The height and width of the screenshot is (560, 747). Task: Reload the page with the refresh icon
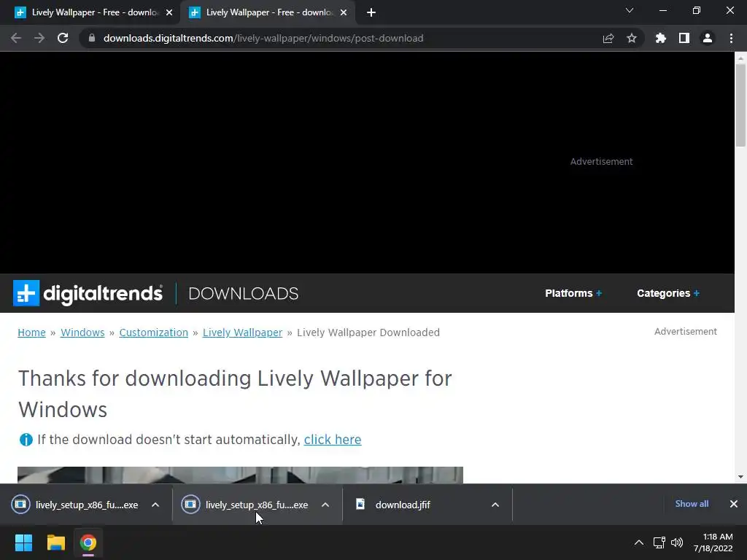63,38
